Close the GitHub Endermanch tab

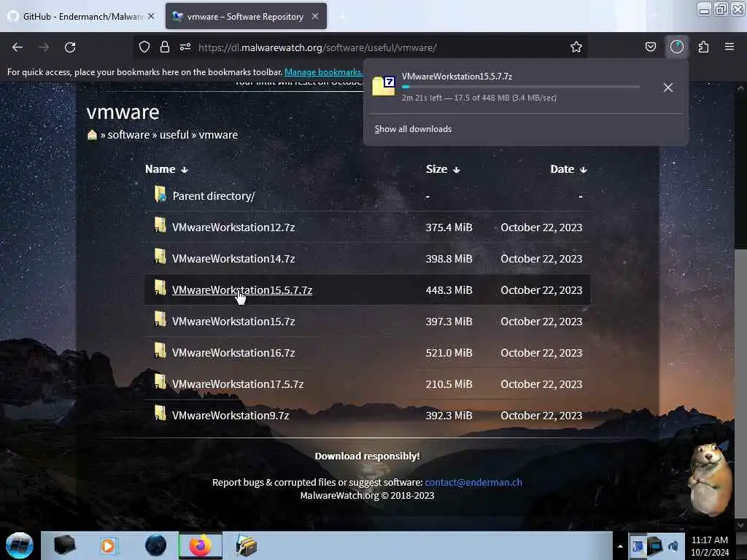[x=151, y=16]
